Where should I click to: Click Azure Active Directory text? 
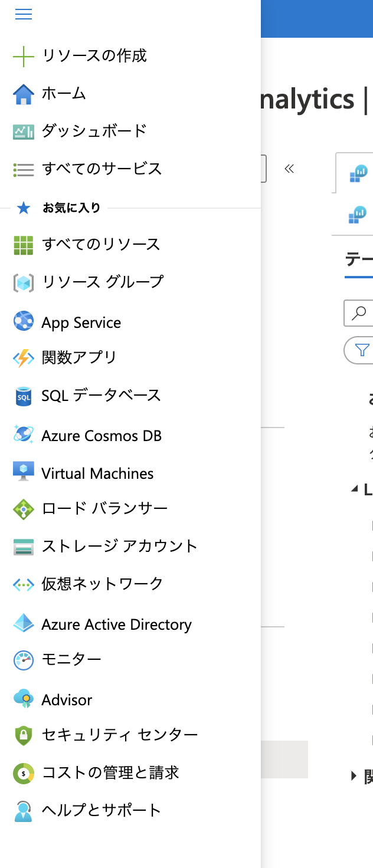117,624
